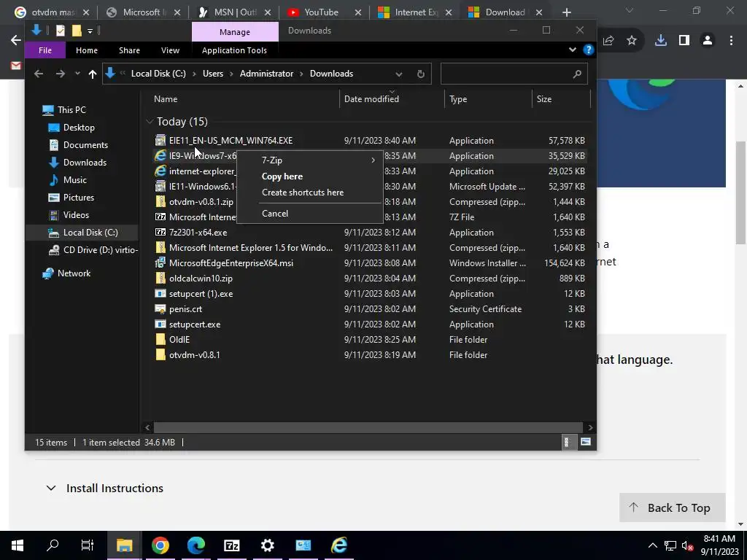Open the File Explorer taskbar icon

[x=124, y=545]
